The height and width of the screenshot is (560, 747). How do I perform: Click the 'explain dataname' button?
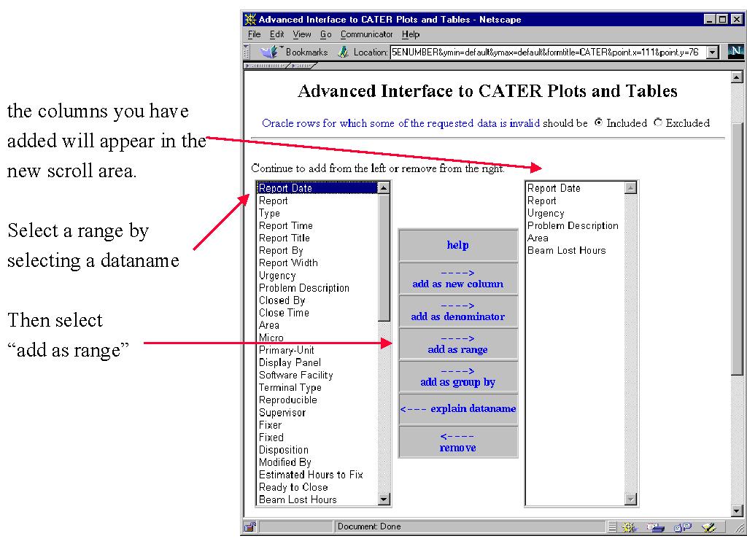click(458, 409)
